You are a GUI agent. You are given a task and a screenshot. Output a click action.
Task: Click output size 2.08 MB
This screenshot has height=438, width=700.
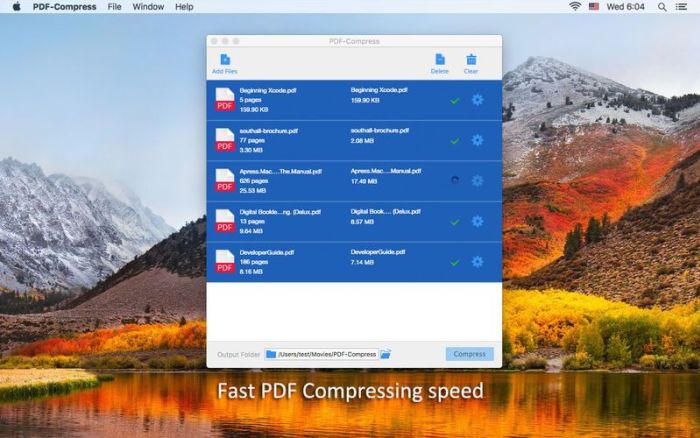[x=362, y=141]
